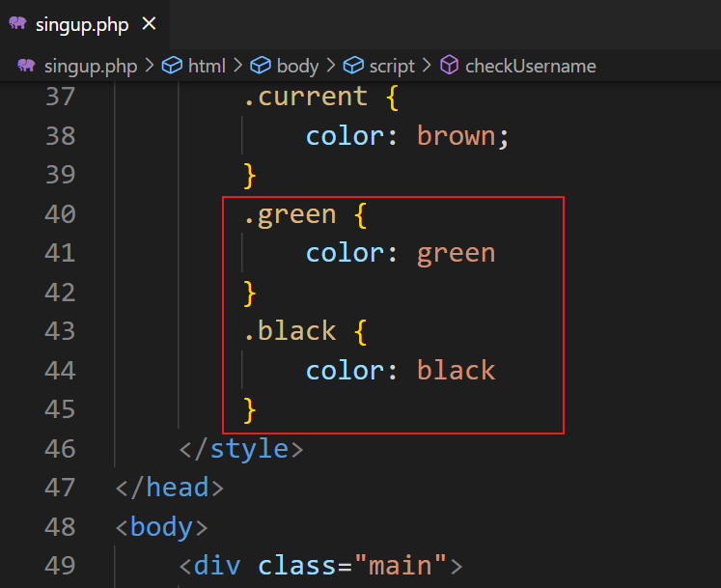
Task: Expand chevron after script breadcrumb
Action: [x=427, y=66]
